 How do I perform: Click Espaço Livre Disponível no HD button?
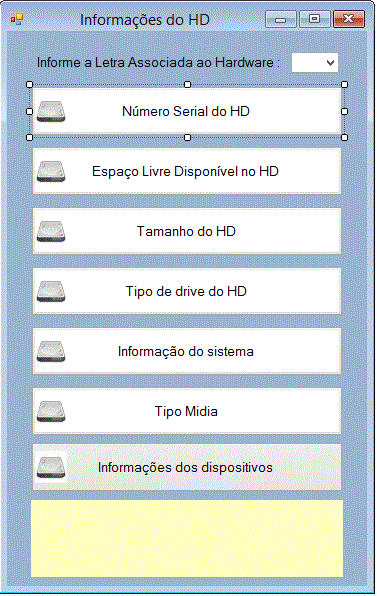tap(187, 171)
